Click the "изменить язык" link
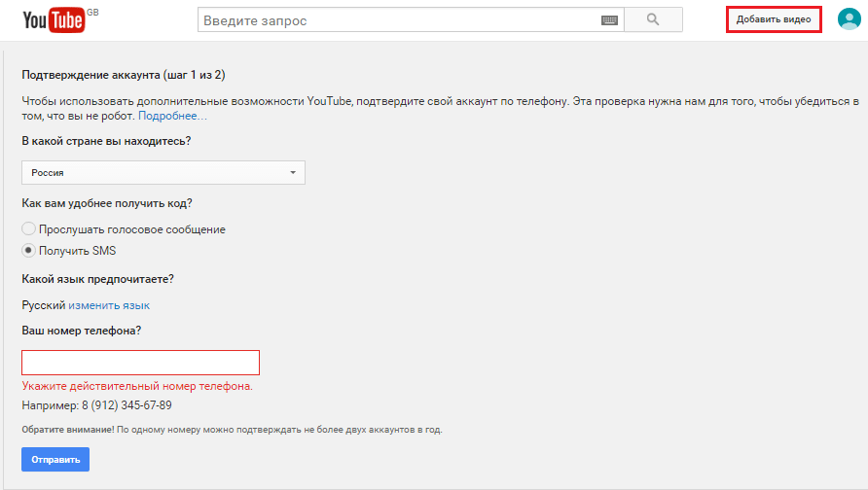The image size is (868, 490). click(109, 305)
